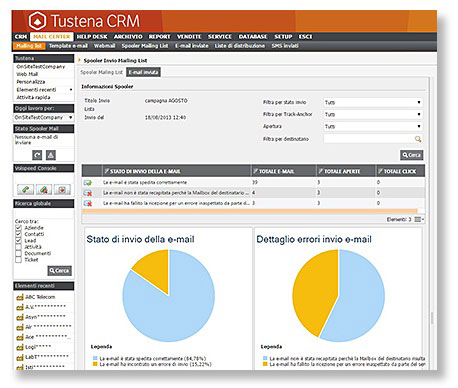Open the table elements view options dropdown
This screenshot has height=388, width=458.
[419, 219]
